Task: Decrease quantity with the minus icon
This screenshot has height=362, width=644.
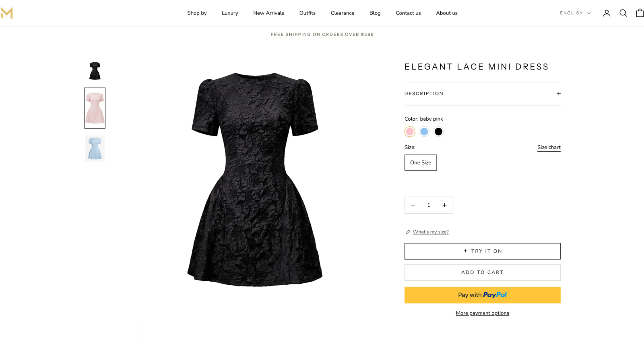Action: [413, 205]
